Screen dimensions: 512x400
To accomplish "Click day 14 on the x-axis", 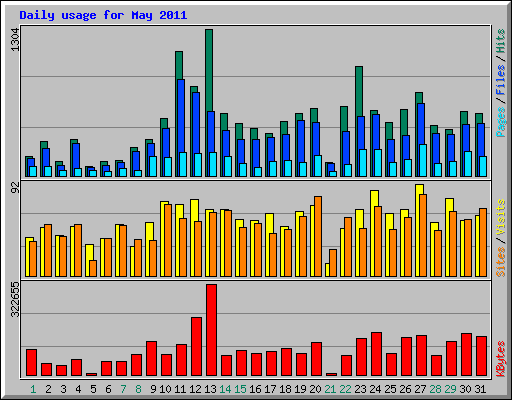I will (225, 389).
